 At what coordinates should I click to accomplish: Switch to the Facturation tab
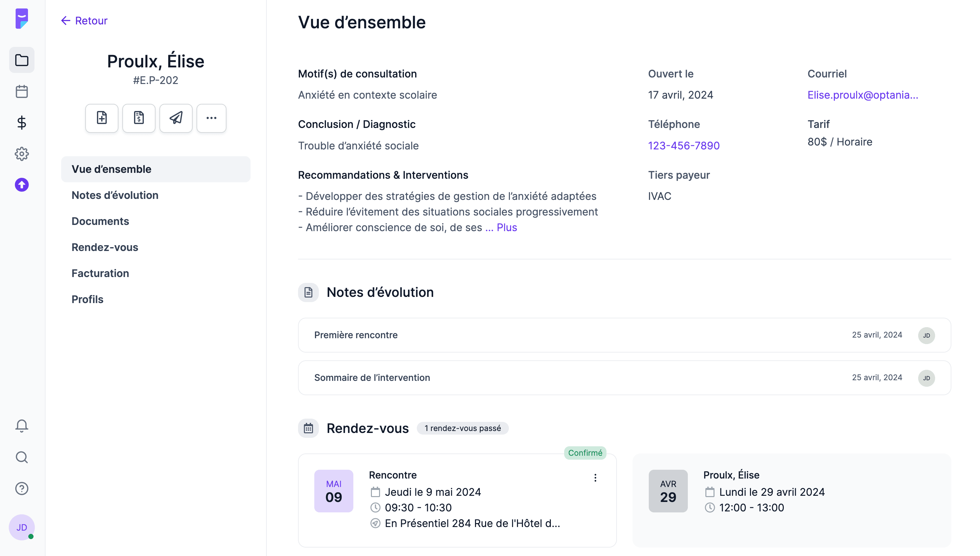tap(100, 273)
